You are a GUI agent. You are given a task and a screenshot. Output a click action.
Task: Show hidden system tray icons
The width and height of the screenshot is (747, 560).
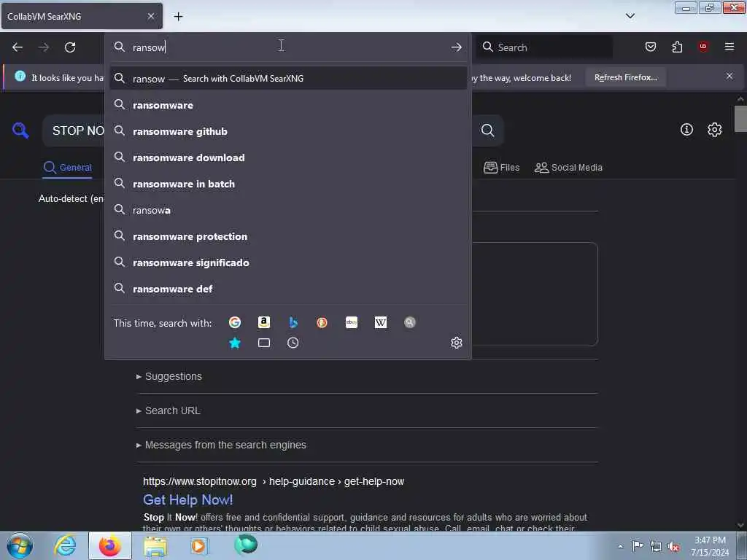[x=620, y=546]
